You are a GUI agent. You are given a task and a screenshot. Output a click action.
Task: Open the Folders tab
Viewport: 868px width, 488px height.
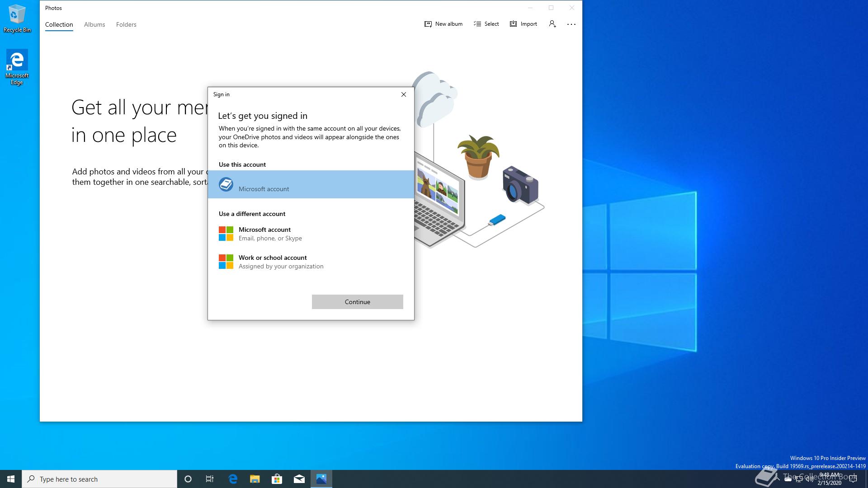click(x=126, y=24)
